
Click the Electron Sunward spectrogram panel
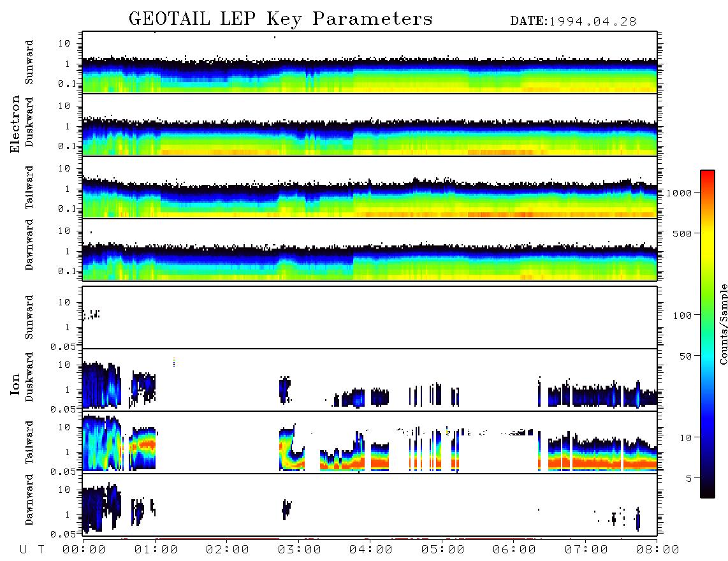coord(370,62)
